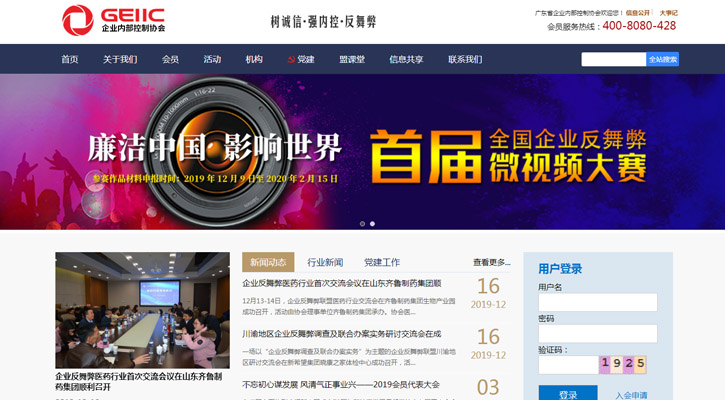This screenshot has height=400, width=725.
Task: Click the 入会申请 membership link
Action: coord(631,395)
